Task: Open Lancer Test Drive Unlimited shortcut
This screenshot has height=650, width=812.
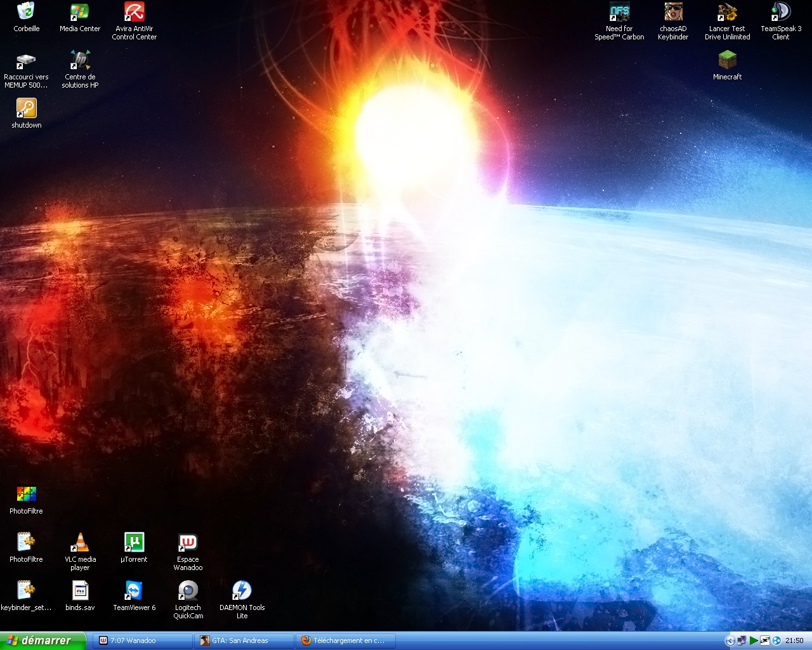Action: pyautogui.click(x=727, y=21)
